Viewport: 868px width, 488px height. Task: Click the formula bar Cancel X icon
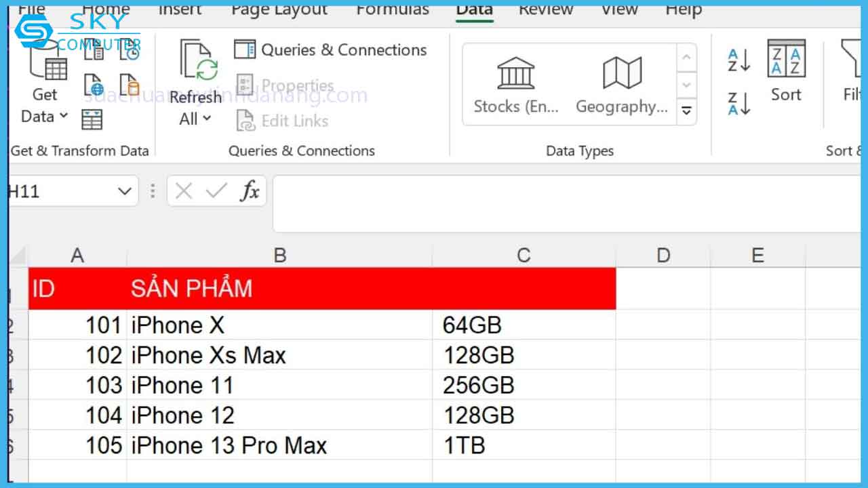click(183, 191)
